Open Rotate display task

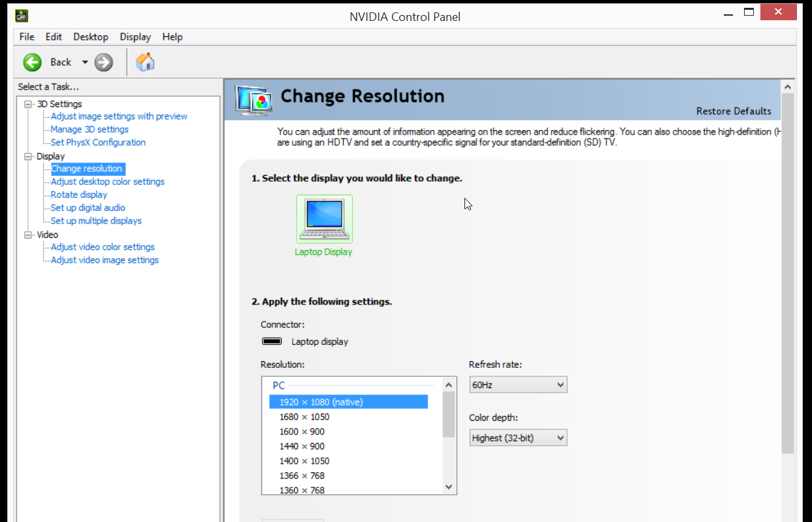click(79, 195)
